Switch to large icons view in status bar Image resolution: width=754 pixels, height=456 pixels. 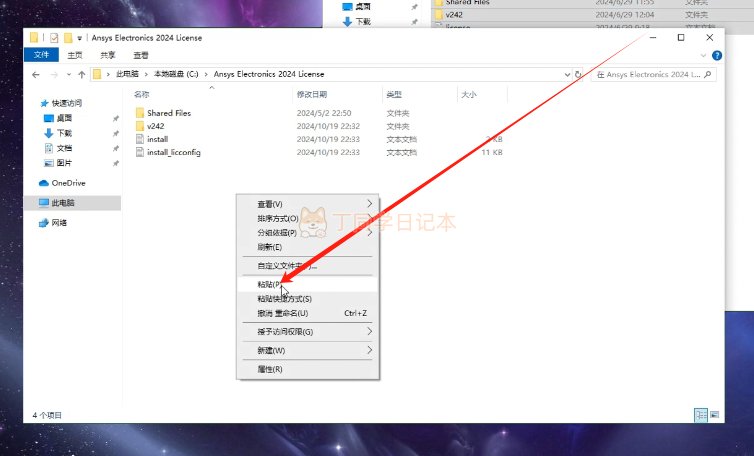tap(715, 415)
